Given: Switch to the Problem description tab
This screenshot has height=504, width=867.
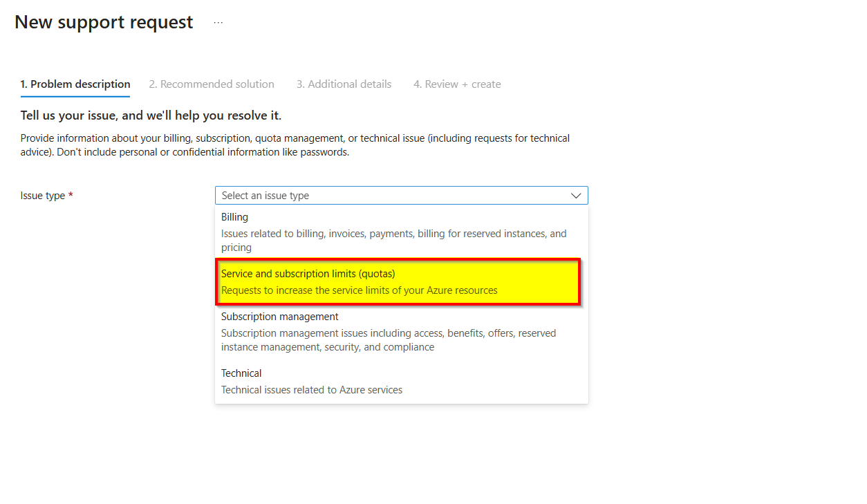Looking at the screenshot, I should pos(75,84).
